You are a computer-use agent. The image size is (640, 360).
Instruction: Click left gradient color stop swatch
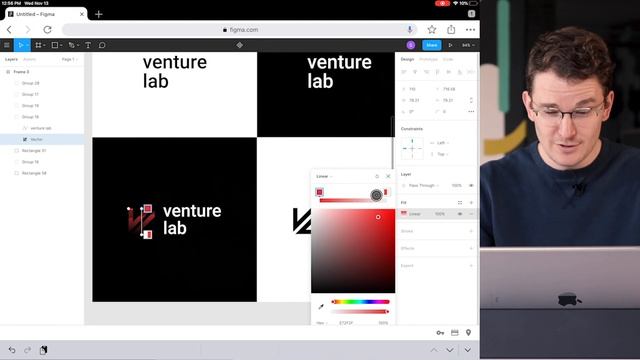coord(320,192)
